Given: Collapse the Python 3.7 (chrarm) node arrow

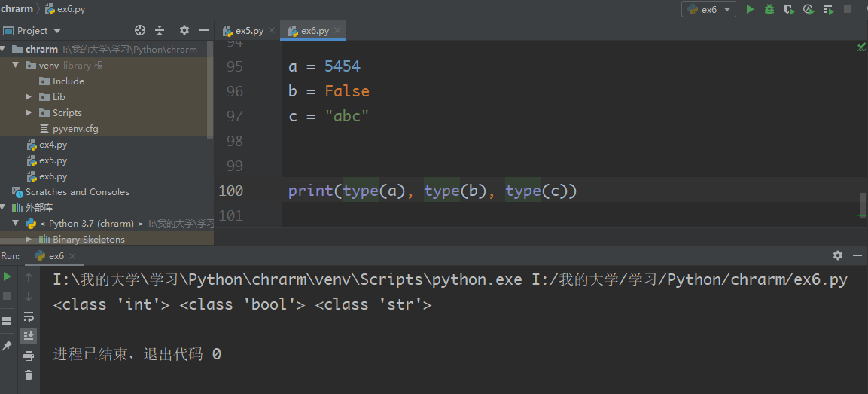Looking at the screenshot, I should [16, 224].
